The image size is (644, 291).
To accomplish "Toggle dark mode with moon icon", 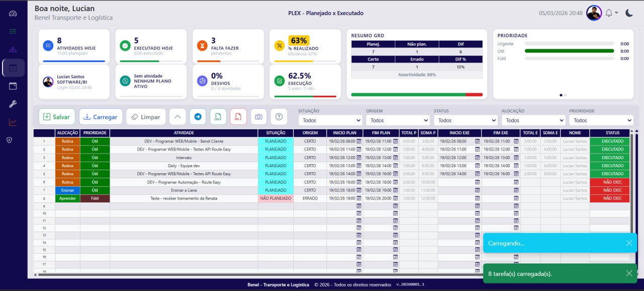I will click(x=629, y=13).
